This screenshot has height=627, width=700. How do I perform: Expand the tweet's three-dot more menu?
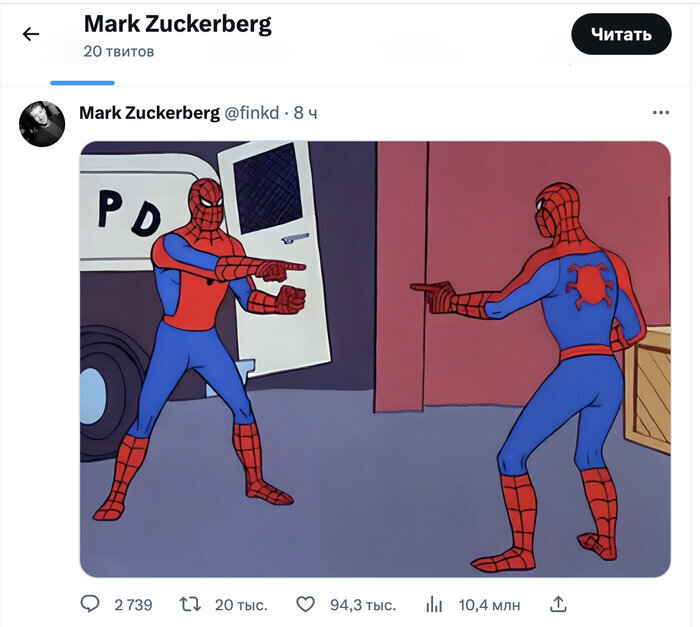click(x=660, y=113)
